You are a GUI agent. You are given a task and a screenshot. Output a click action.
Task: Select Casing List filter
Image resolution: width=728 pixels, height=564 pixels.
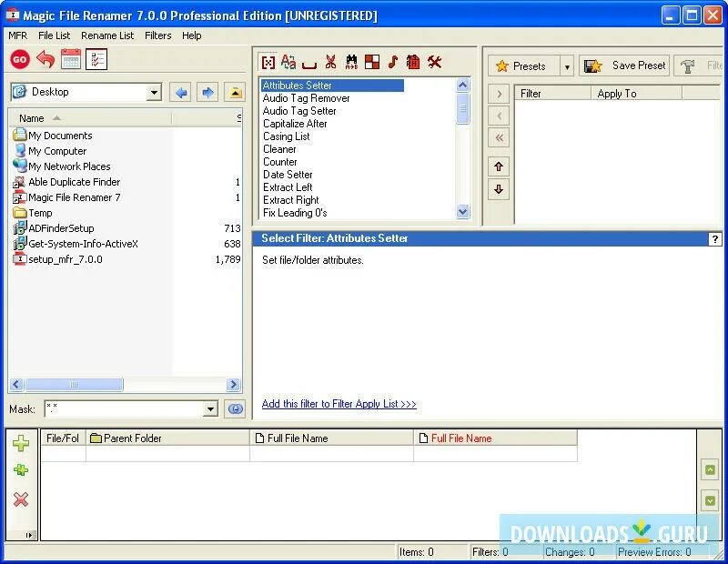pyautogui.click(x=287, y=136)
